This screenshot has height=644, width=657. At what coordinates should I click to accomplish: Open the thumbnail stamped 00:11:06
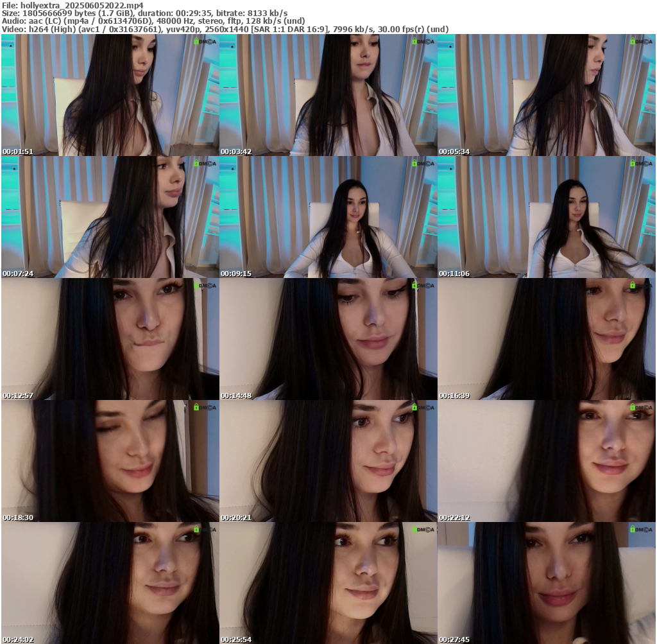tap(547, 217)
